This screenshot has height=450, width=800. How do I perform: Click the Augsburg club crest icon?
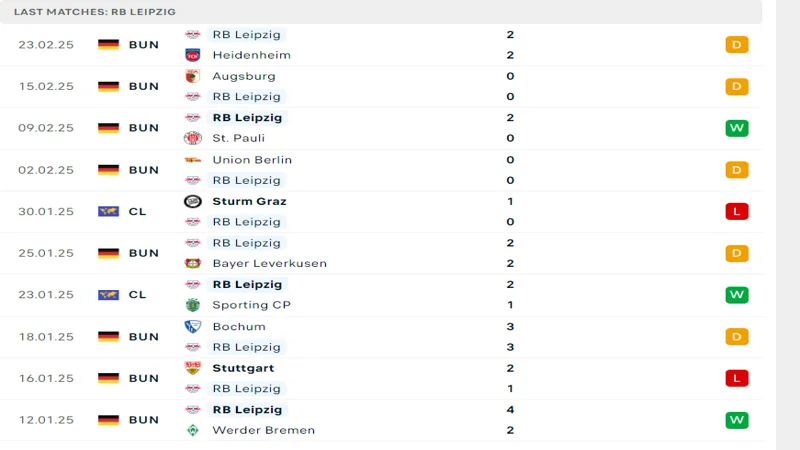(x=193, y=76)
